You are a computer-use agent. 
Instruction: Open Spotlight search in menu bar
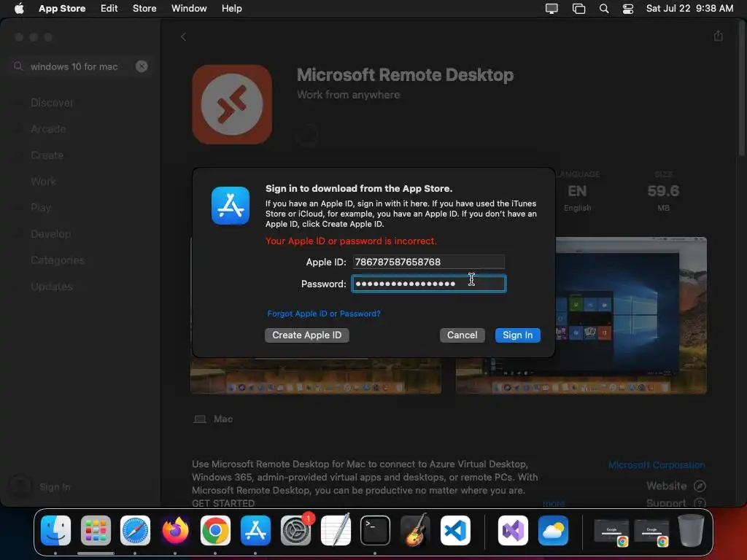click(603, 9)
